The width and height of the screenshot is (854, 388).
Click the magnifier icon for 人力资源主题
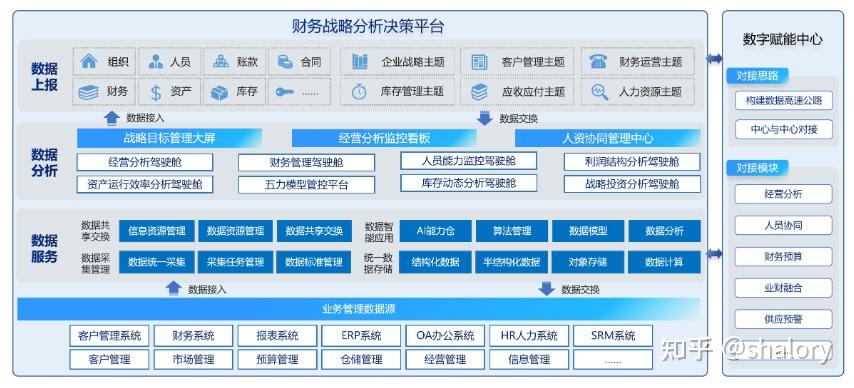(x=600, y=92)
